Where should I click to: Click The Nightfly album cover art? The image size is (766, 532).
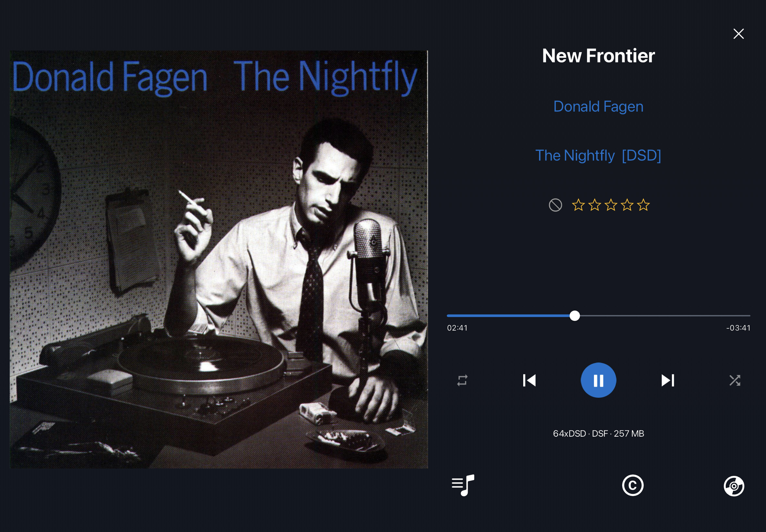point(219,259)
